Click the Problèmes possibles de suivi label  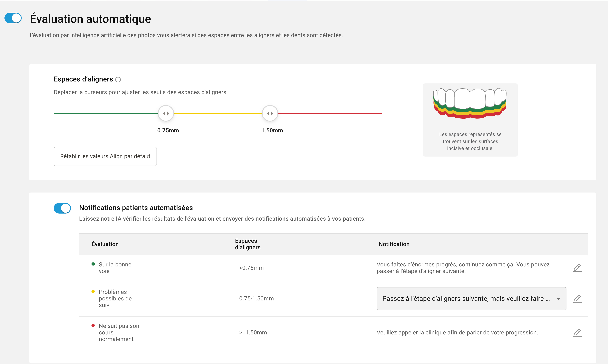[115, 298]
